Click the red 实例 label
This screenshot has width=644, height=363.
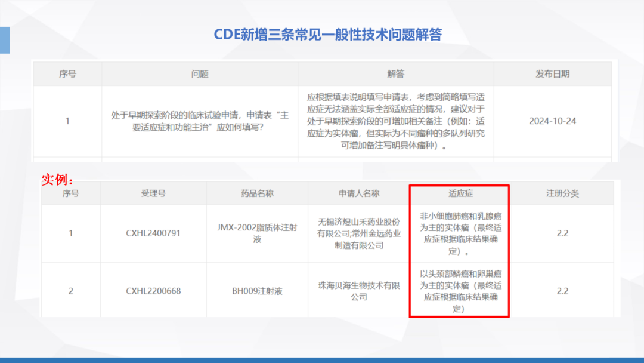(x=58, y=180)
